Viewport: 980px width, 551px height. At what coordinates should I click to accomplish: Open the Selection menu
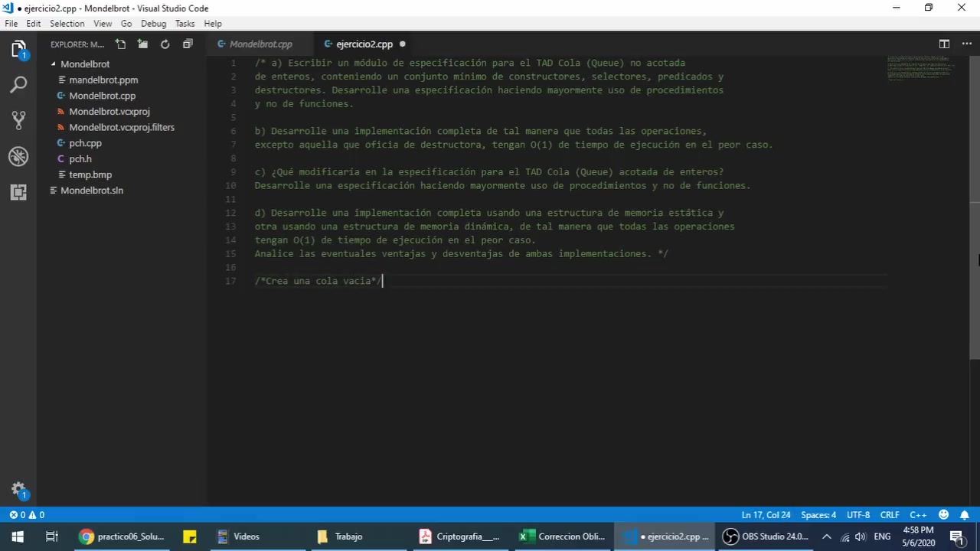pos(67,24)
